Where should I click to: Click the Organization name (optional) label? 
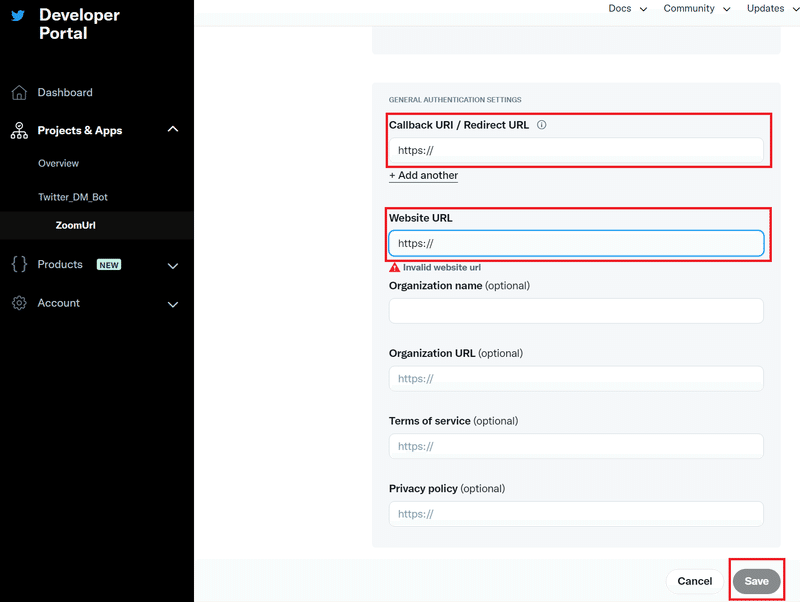459,286
